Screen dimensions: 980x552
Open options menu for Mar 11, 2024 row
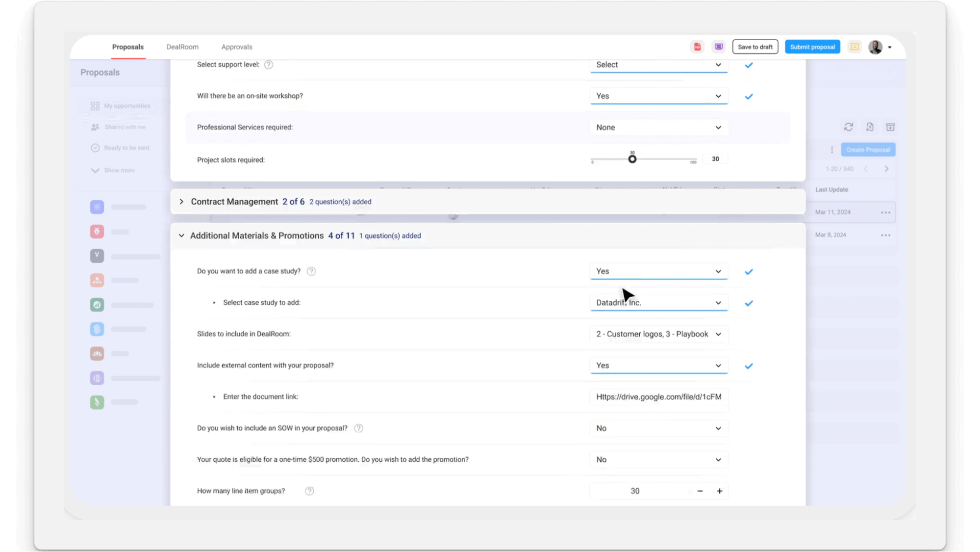click(x=885, y=212)
